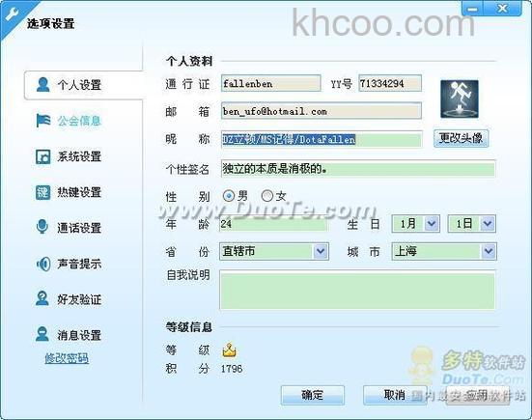
Task: Click the 个性签名 signature field
Action: (358, 168)
